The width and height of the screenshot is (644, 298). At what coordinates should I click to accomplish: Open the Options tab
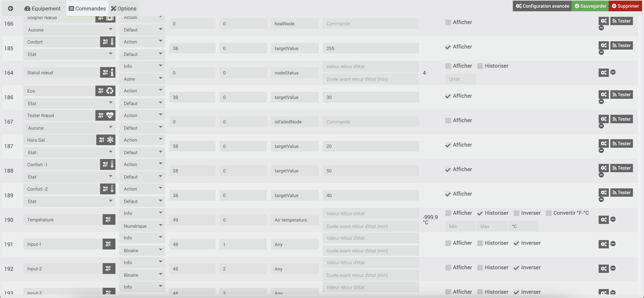coord(124,9)
